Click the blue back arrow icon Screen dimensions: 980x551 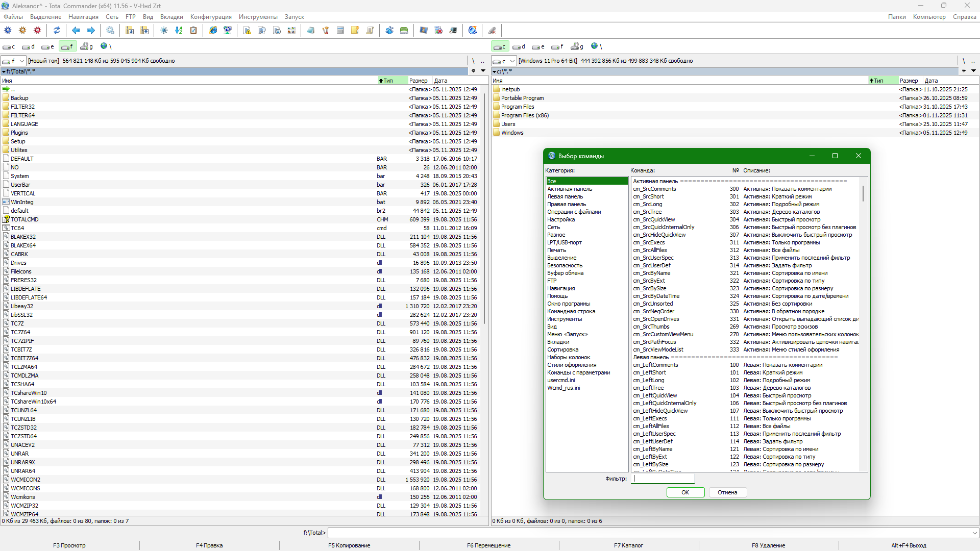76,31
